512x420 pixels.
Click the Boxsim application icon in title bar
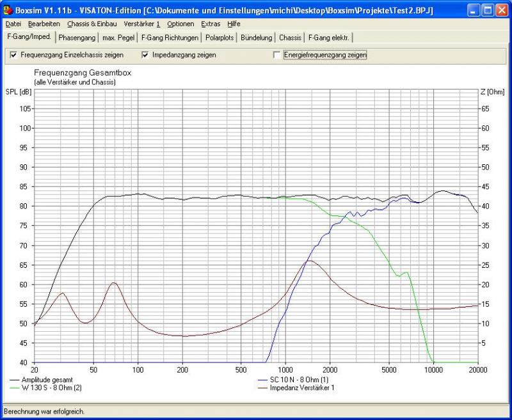pyautogui.click(x=8, y=10)
